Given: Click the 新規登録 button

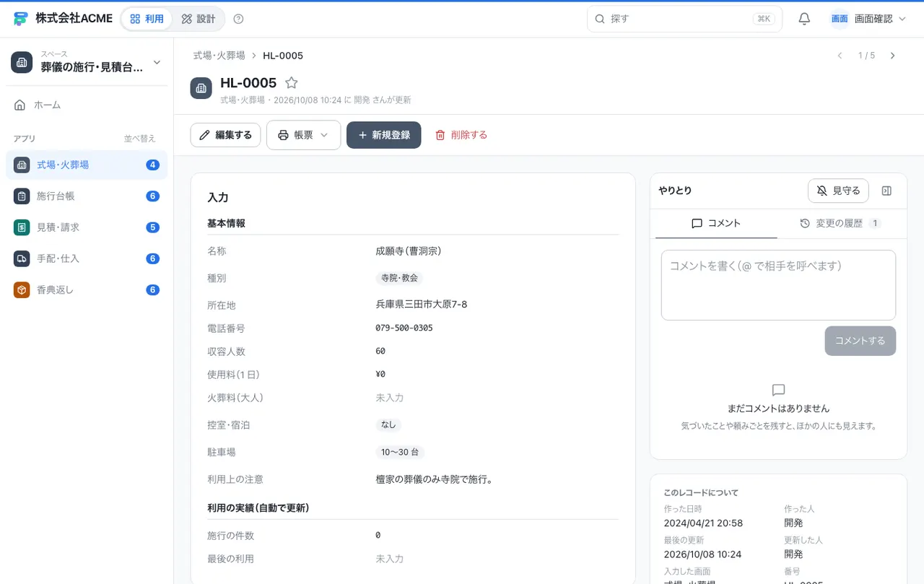Looking at the screenshot, I should tap(384, 135).
